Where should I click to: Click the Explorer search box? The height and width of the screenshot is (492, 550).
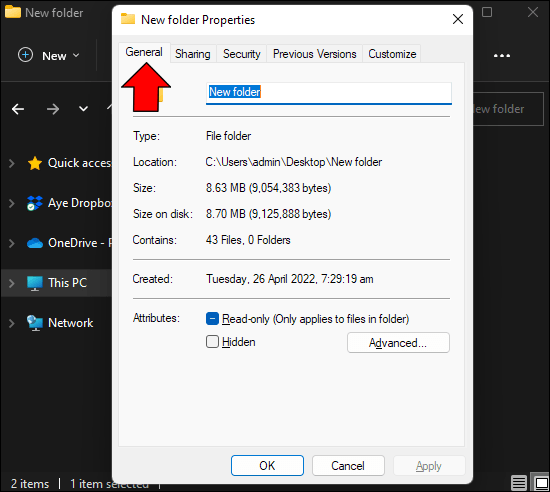pos(509,109)
